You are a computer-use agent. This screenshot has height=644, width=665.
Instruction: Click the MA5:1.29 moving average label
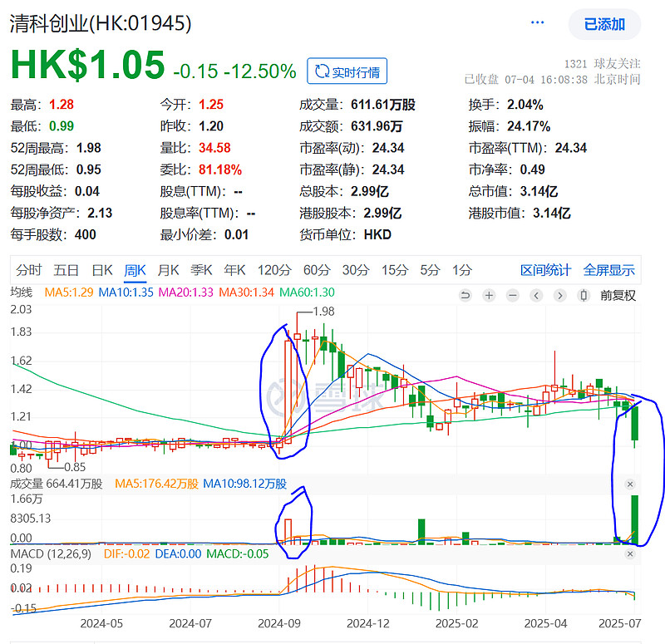click(69, 293)
